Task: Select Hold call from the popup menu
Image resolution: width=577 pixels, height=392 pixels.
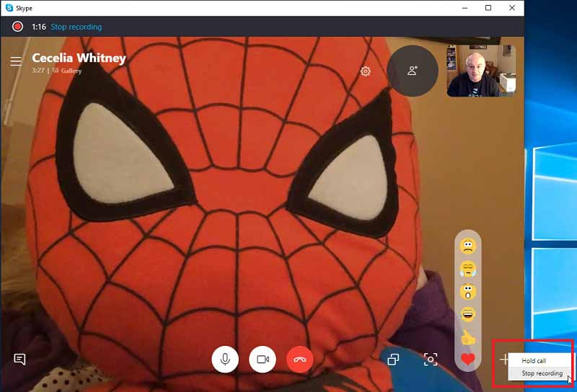Action: 534,360
